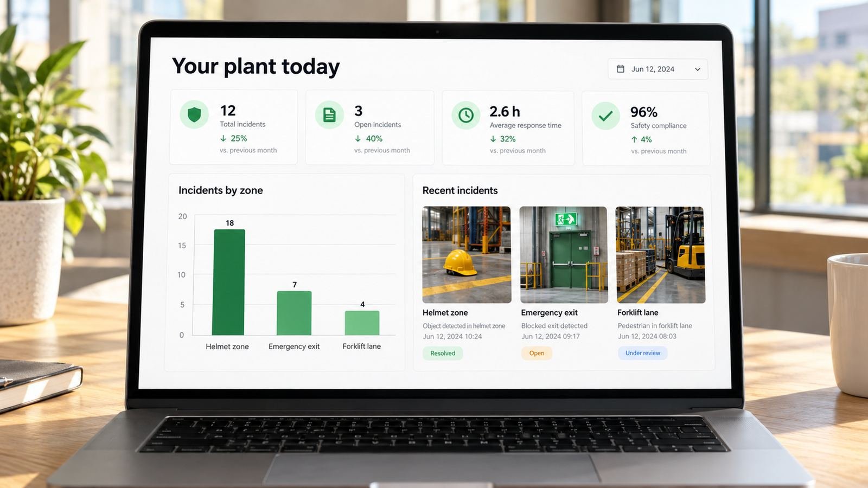868x488 pixels.
Task: Click the Forklift lane incident title
Action: click(637, 313)
